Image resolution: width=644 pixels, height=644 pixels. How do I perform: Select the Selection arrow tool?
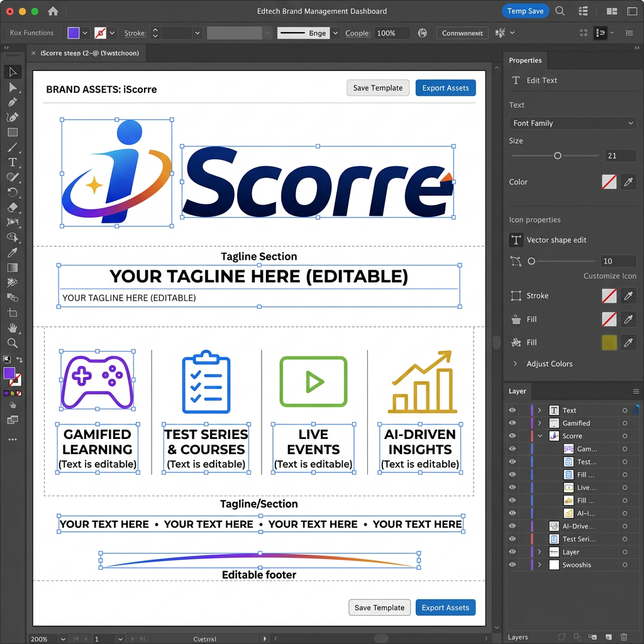(x=13, y=72)
